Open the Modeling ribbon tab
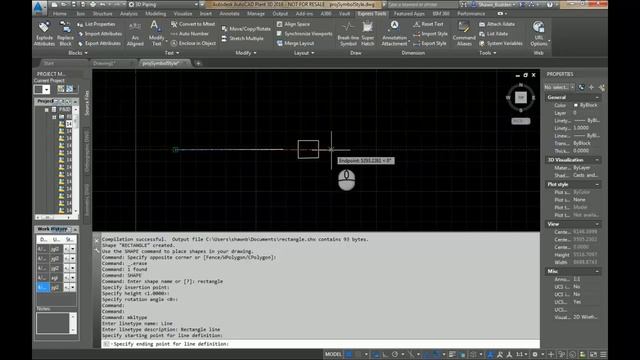 coord(156,13)
